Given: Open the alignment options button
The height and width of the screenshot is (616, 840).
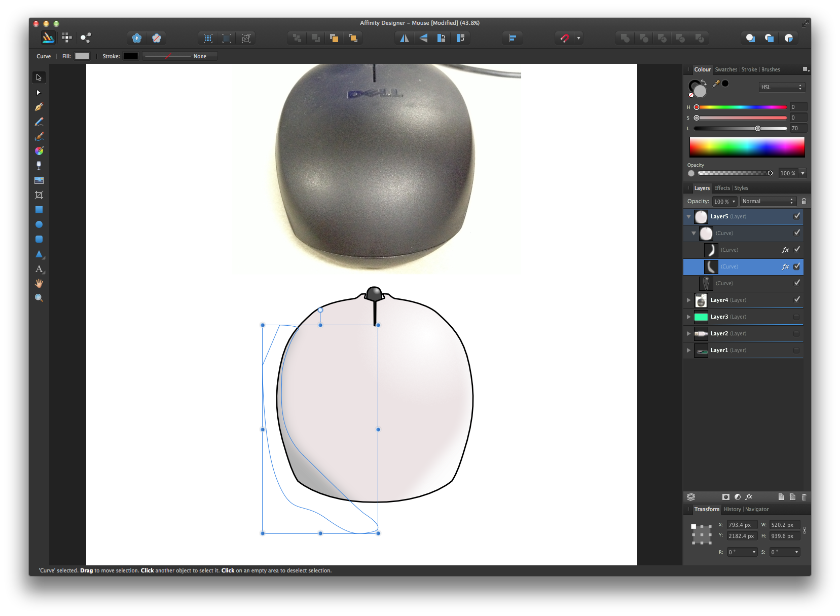Looking at the screenshot, I should tap(513, 38).
